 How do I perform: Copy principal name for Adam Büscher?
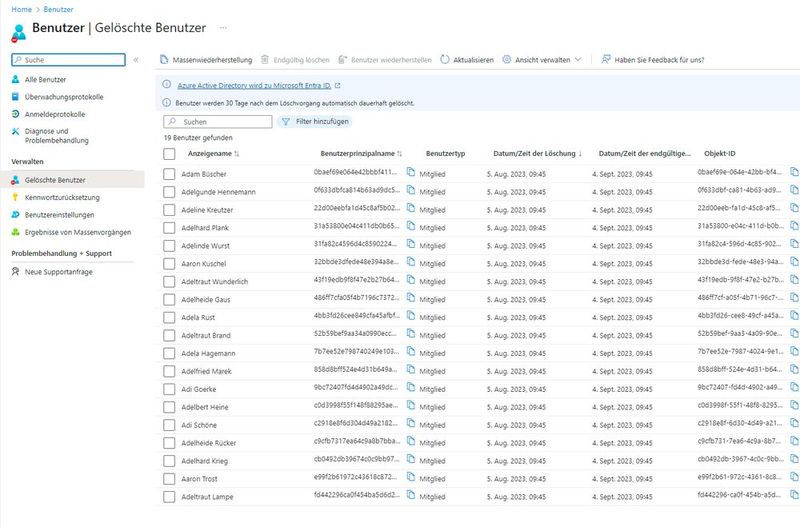click(x=411, y=172)
